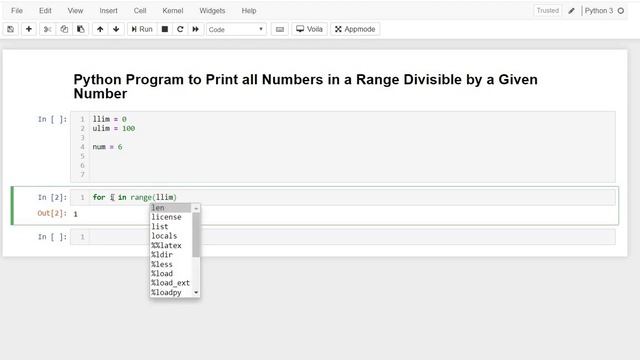Image resolution: width=640 pixels, height=360 pixels.
Task: Click the autocomplete scrollbar up arrow
Action: pyautogui.click(x=196, y=208)
